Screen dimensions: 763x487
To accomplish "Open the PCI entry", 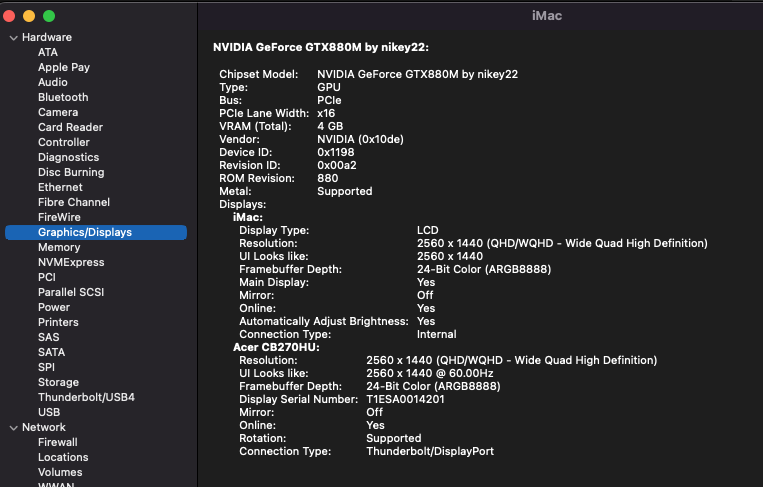I will click(x=47, y=277).
